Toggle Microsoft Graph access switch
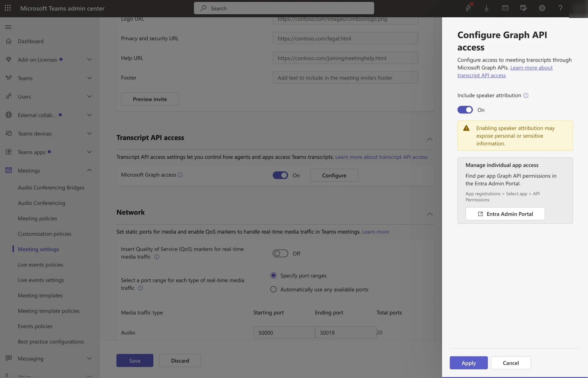This screenshot has height=378, width=588. [x=280, y=175]
